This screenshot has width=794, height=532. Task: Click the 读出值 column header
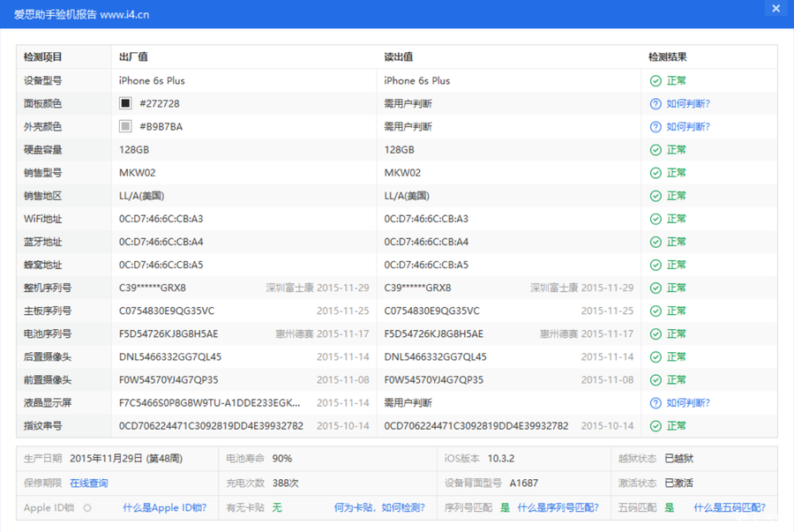click(398, 56)
